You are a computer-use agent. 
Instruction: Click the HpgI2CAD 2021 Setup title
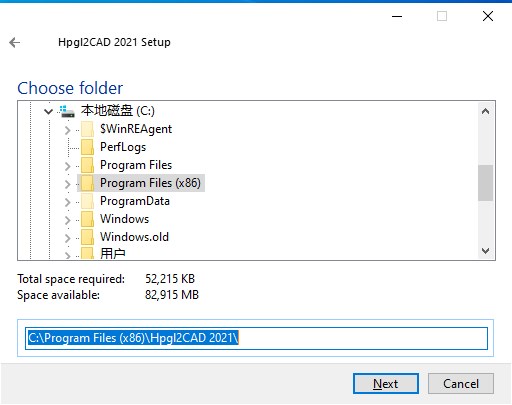click(x=114, y=42)
